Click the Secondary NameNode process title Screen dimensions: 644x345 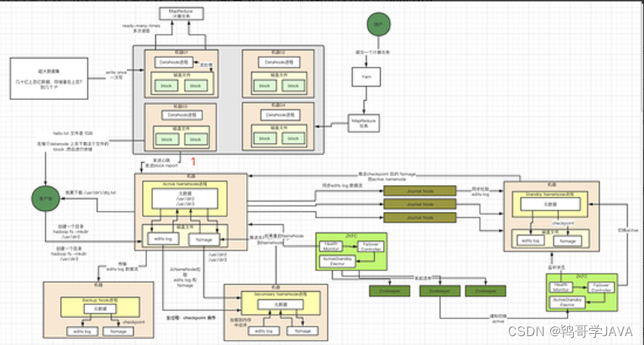pyautogui.click(x=280, y=294)
